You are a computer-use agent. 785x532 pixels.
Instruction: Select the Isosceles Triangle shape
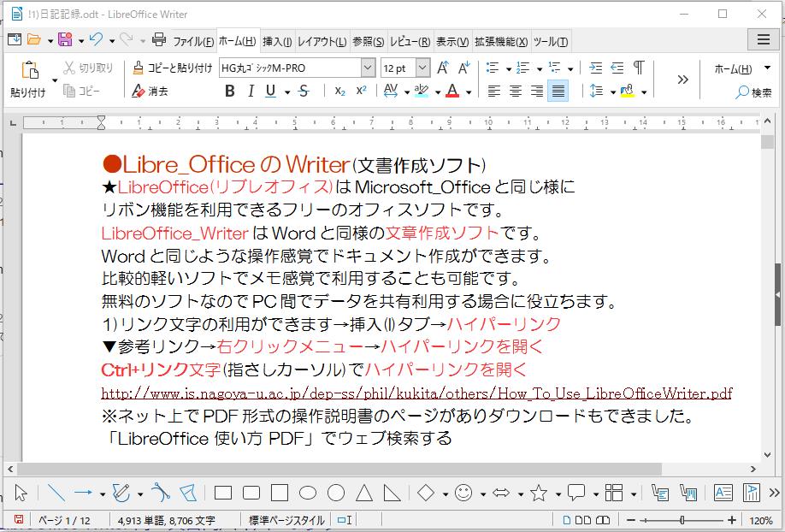click(364, 493)
